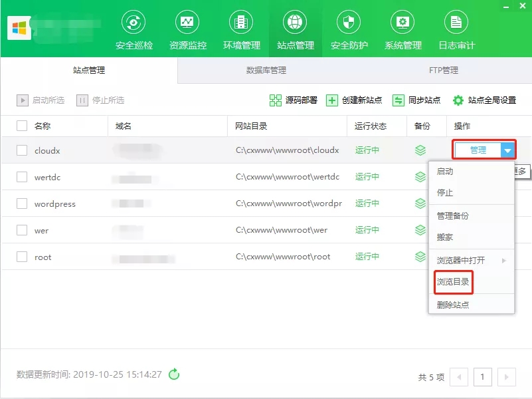532x399 pixels.
Task: Click 创建新站点 create new site button
Action: tap(354, 100)
